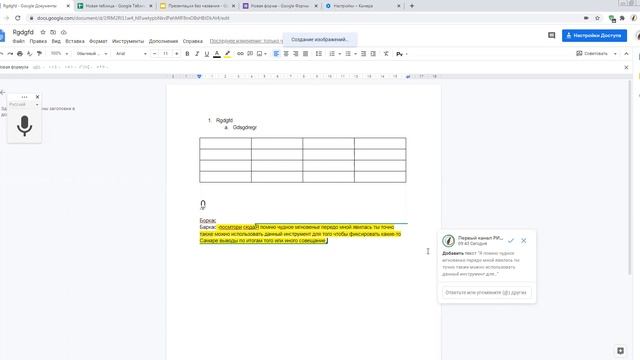Screen dimensions: 640x360
Task: Redo the last action
Action: pyautogui.click(x=10, y=54)
